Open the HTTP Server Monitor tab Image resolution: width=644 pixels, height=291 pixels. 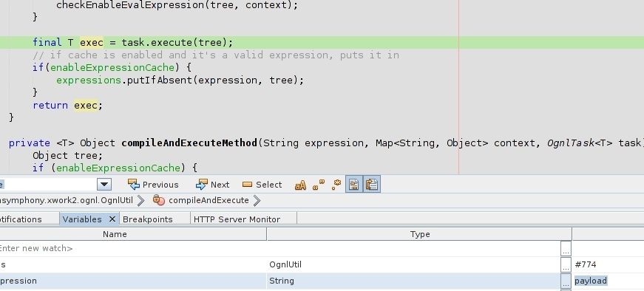pyautogui.click(x=237, y=219)
